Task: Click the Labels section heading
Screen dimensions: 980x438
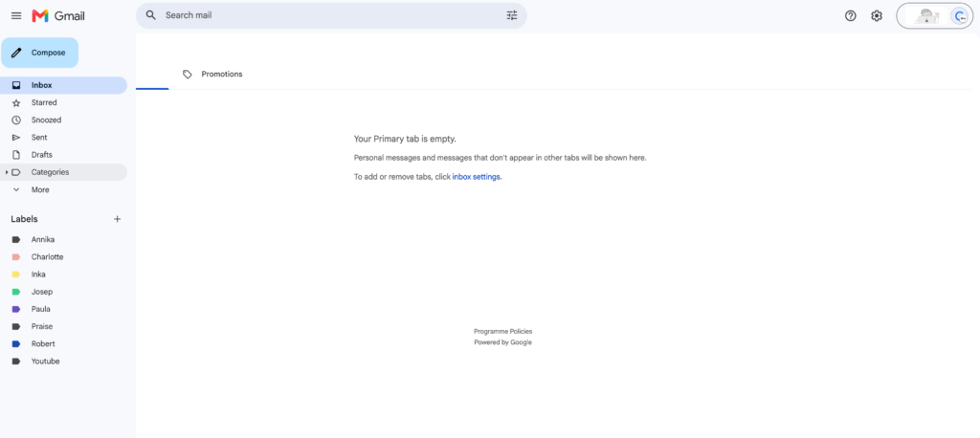Action: 24,219
